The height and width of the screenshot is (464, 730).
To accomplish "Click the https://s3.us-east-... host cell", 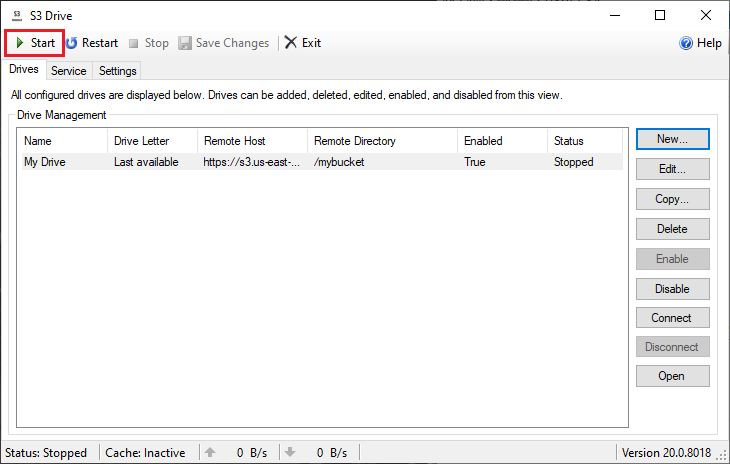I will tap(251, 162).
